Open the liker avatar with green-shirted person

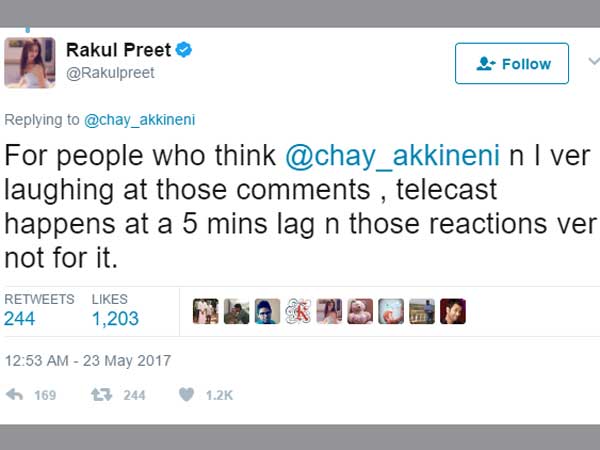pyautogui.click(x=237, y=312)
